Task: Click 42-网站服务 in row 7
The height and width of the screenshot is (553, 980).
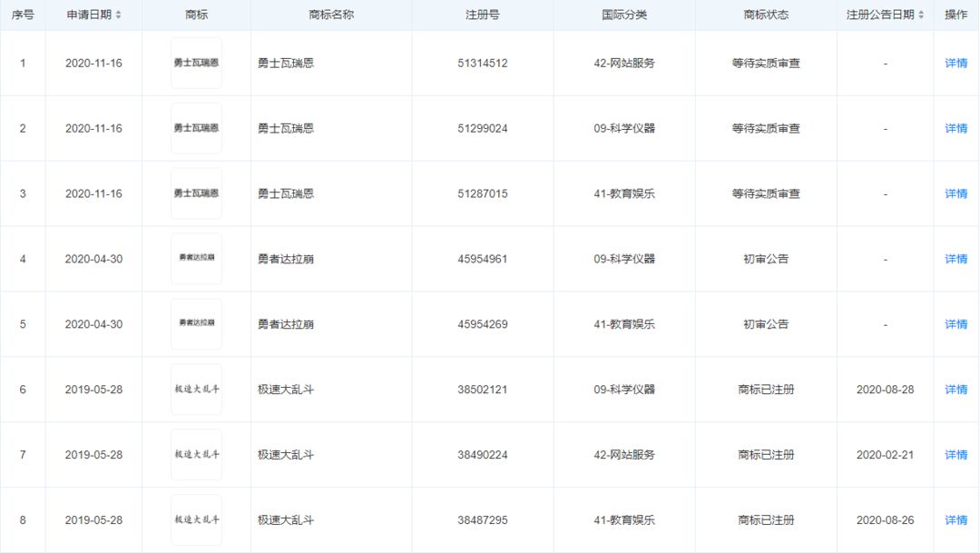Action: 624,455
